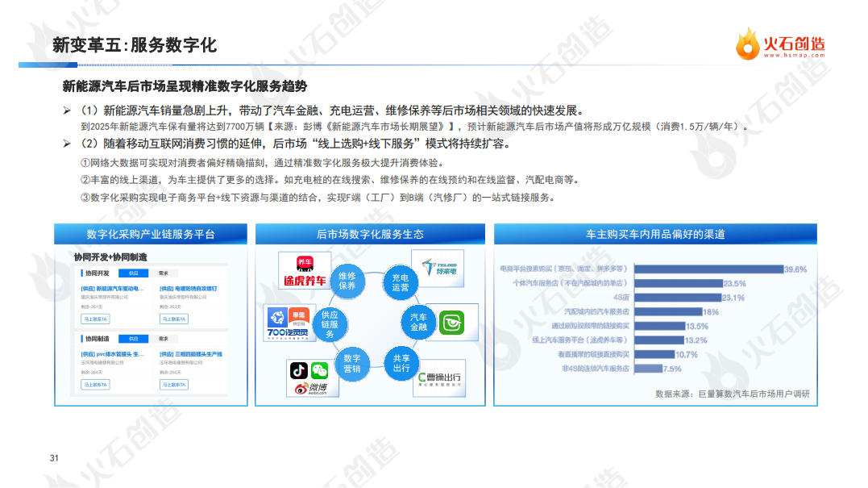Click the 13.5% bar for 短视频带的链接购买
Screen dimensions: 868x488
(x=660, y=326)
